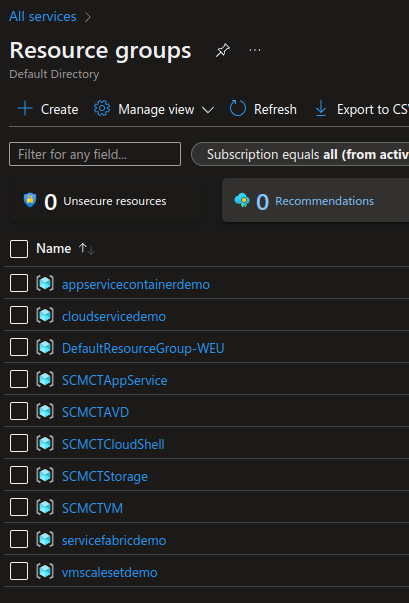Toggle the select-all checkbox next to Name
The width and height of the screenshot is (409, 603).
pos(19,249)
